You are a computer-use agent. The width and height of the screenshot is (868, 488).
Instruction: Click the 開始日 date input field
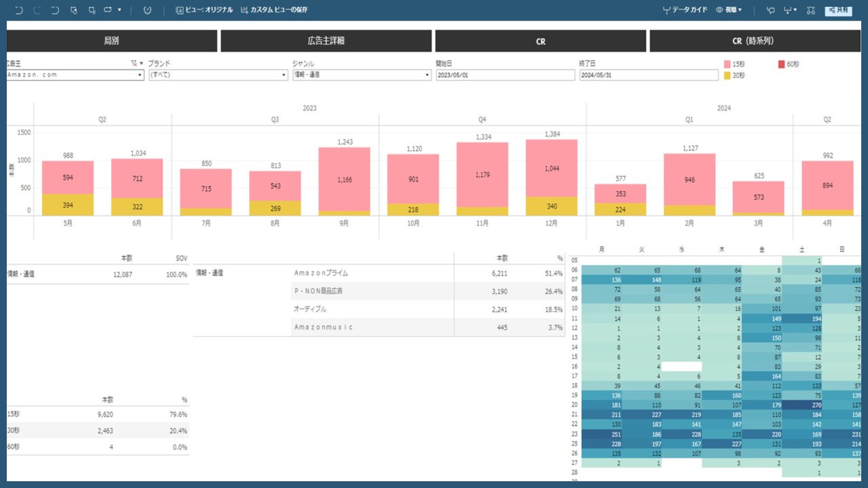click(x=505, y=75)
